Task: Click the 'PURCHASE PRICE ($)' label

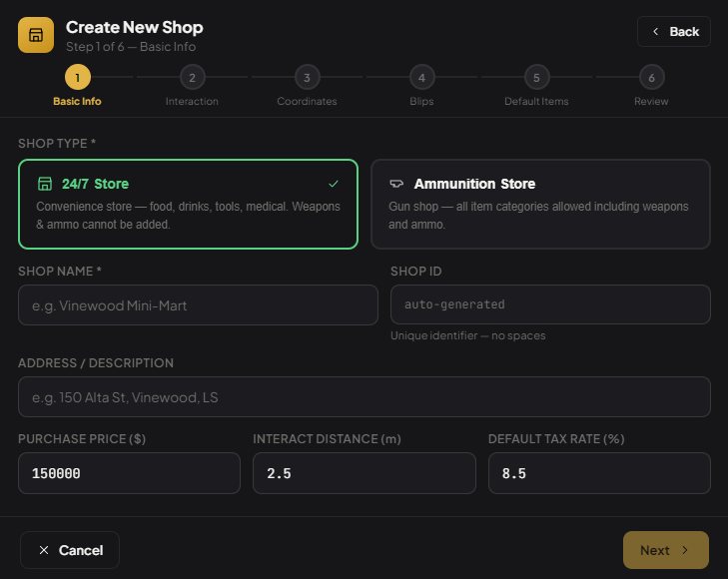Action: coord(82,439)
